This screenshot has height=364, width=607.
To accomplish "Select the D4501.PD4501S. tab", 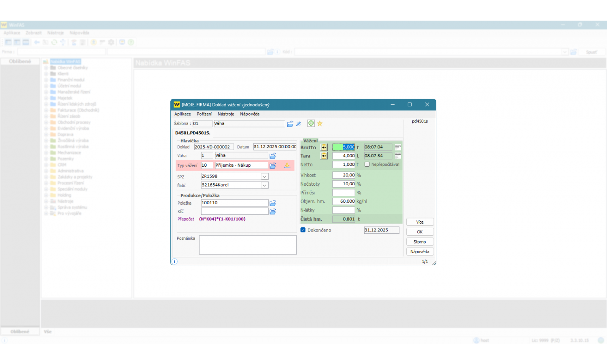I will pos(193,133).
